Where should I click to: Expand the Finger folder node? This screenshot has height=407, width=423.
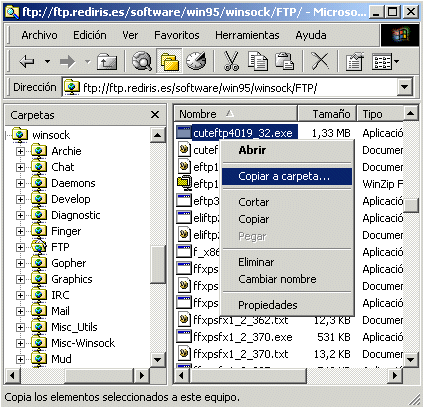coord(20,231)
